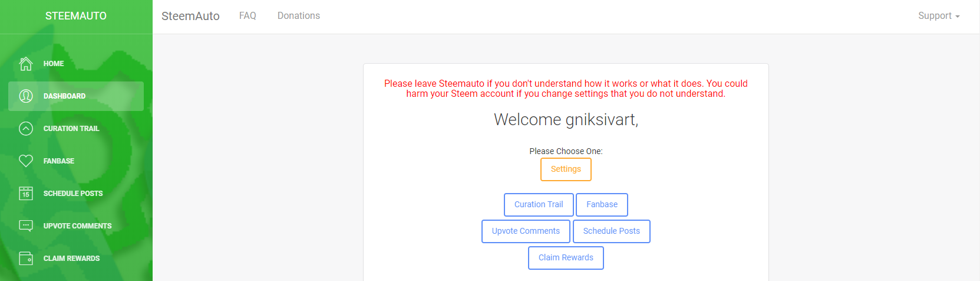Click the Claim Rewards blue button
Screen dimensions: 980x281
[566, 258]
